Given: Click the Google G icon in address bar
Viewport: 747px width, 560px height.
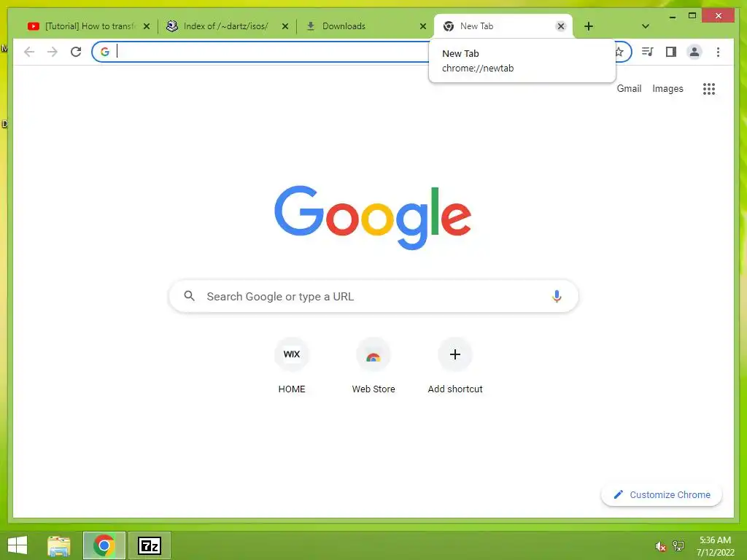Looking at the screenshot, I should pos(105,52).
